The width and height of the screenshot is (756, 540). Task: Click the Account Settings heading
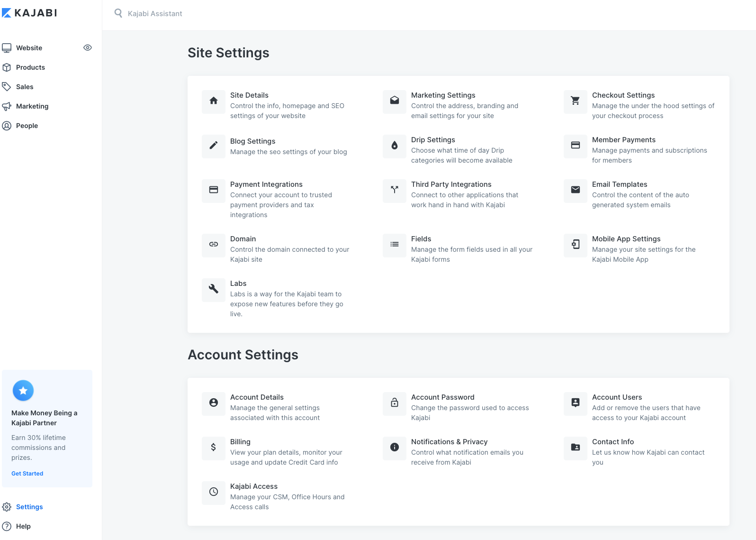point(243,355)
